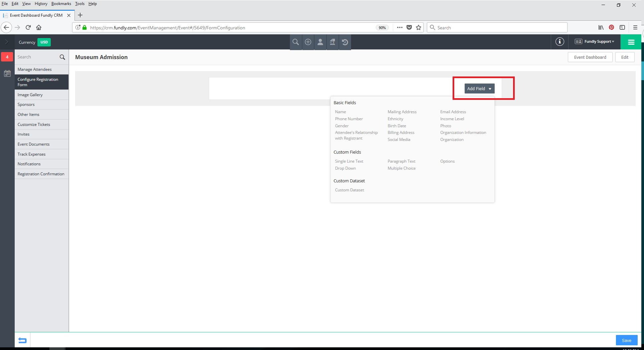The height and width of the screenshot is (350, 644).
Task: Add the Birth Date field
Action: [x=397, y=126]
